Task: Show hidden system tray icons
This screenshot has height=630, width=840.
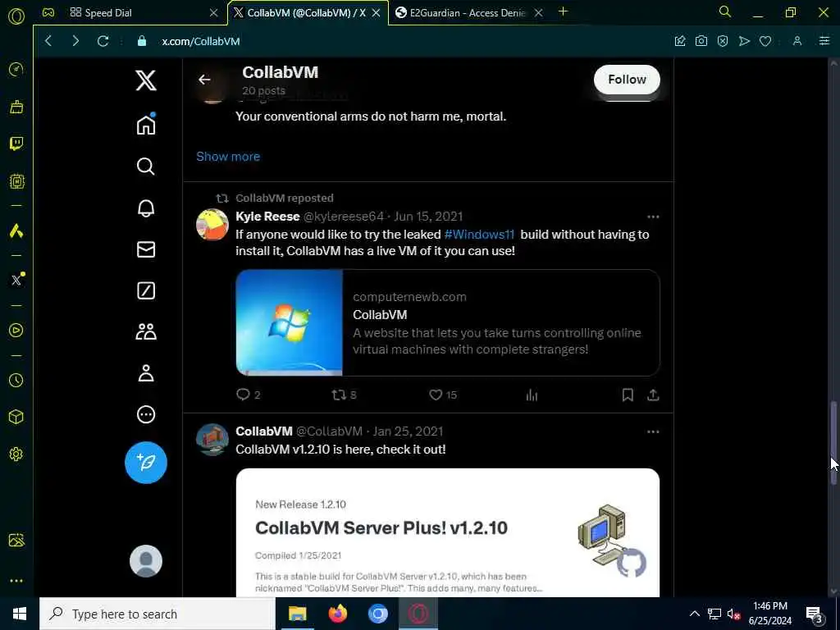Action: [694, 614]
